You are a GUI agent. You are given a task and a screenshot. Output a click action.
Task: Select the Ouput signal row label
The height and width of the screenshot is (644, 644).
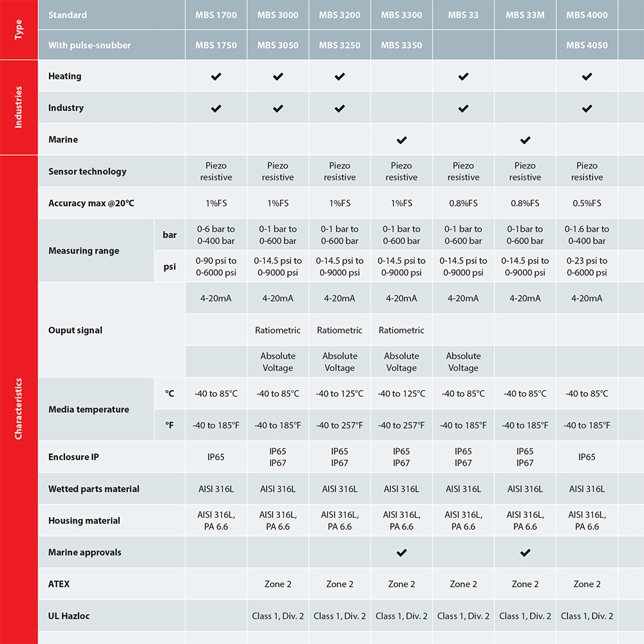[75, 330]
